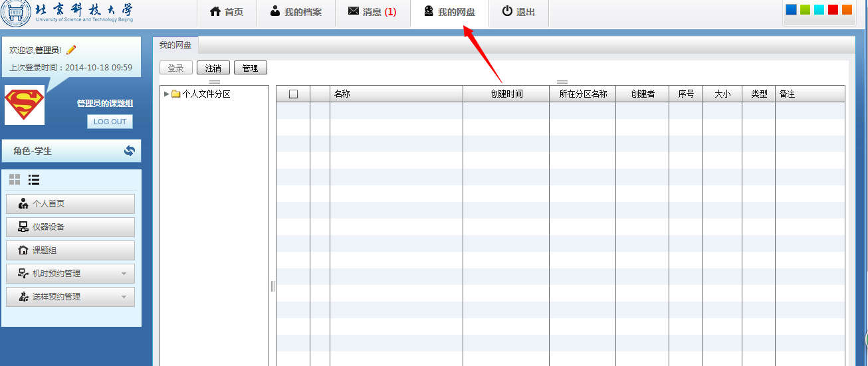The height and width of the screenshot is (366, 868).
Task: Choose the green theme color swatch
Action: click(x=805, y=9)
